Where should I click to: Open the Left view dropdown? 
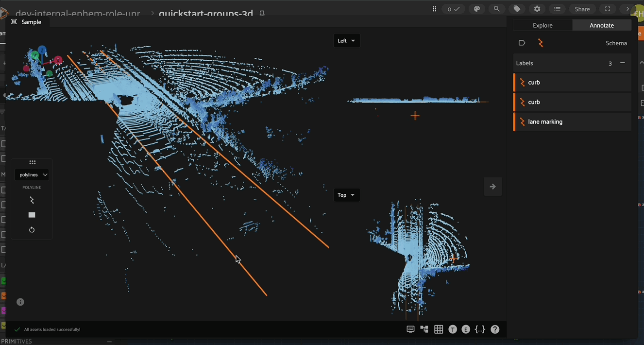click(346, 40)
